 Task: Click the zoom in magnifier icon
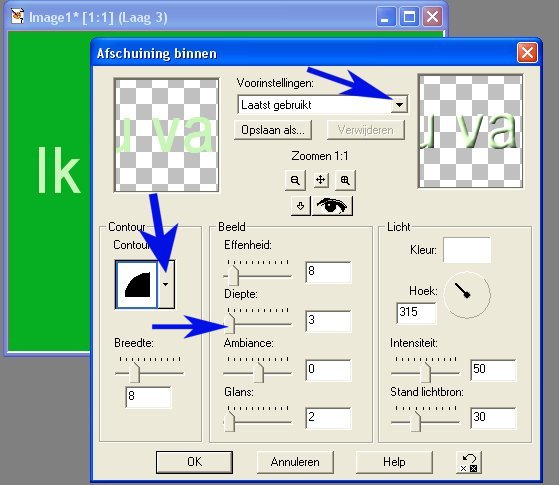coord(345,180)
